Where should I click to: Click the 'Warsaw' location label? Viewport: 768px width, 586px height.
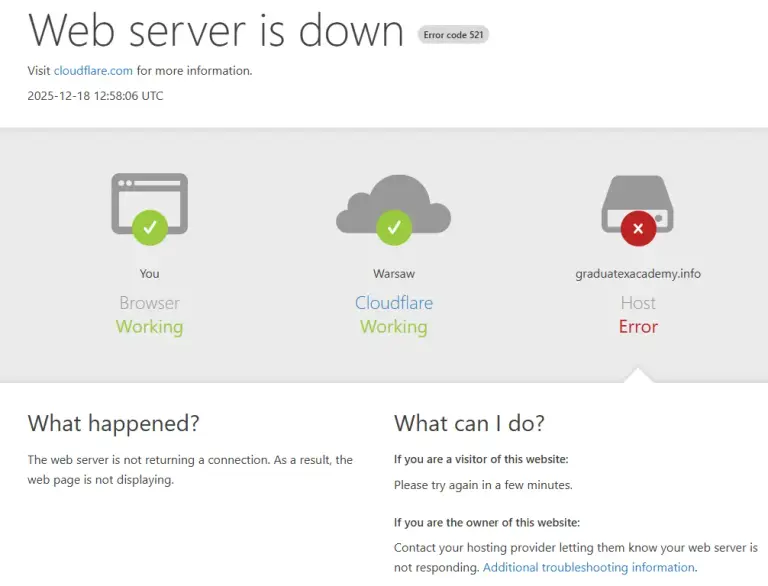394,273
